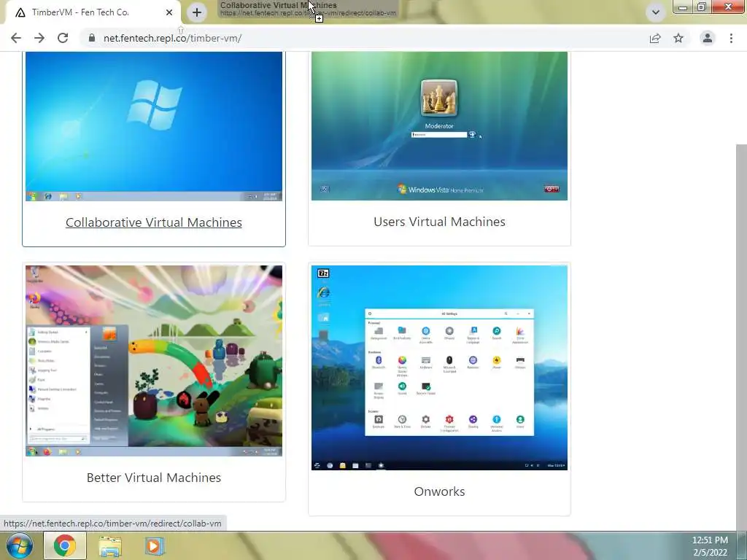Open the Chrome profile avatar icon

(708, 38)
